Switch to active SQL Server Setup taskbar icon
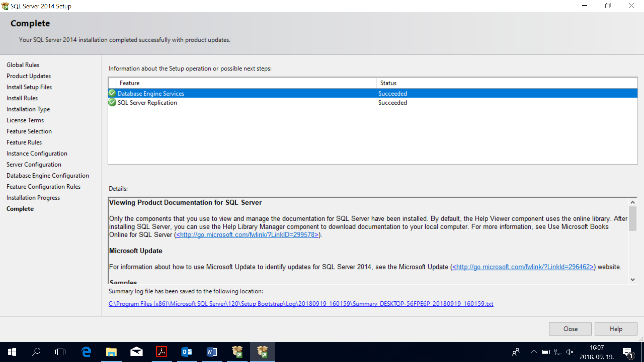The width and height of the screenshot is (644, 362). (x=262, y=352)
